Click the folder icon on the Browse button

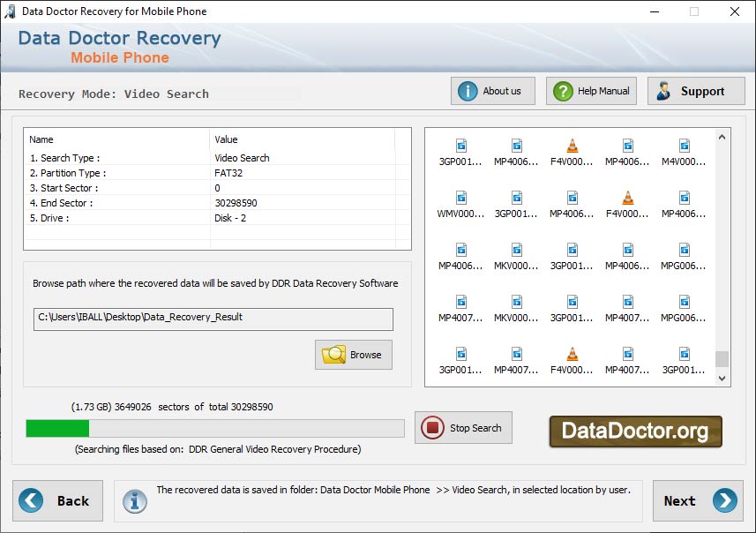click(x=333, y=355)
